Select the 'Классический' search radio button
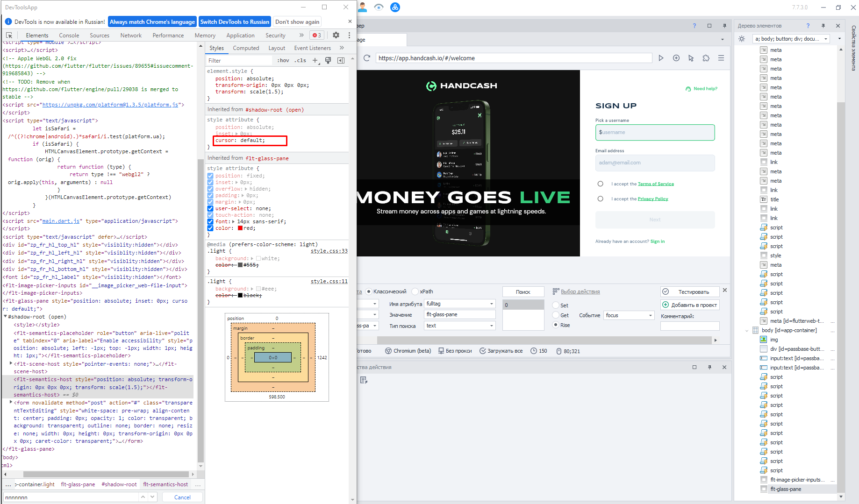Viewport: 859px width, 504px height. click(369, 291)
